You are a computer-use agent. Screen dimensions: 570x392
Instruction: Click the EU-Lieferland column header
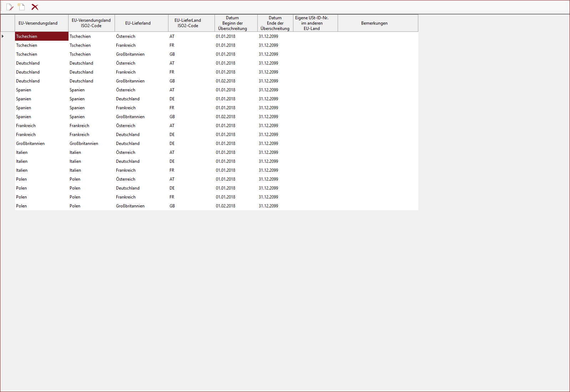[138, 23]
